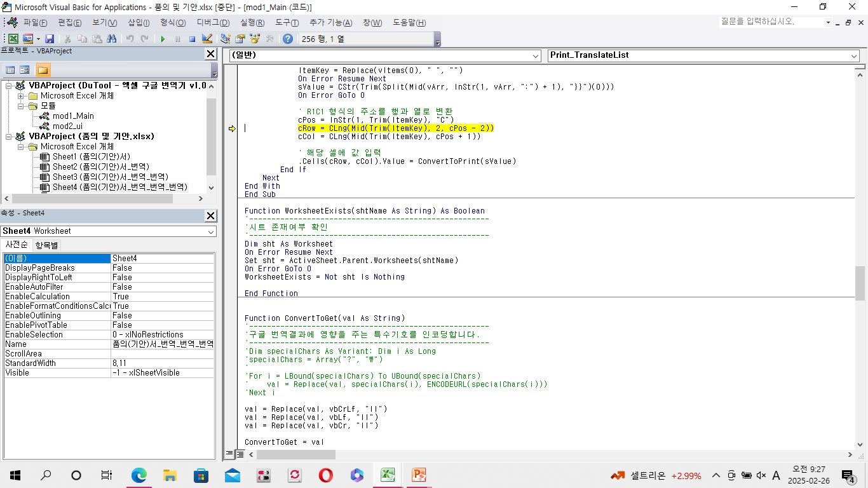This screenshot has width=868, height=488.
Task: Click the blue Help question mark icon
Action: [x=288, y=39]
